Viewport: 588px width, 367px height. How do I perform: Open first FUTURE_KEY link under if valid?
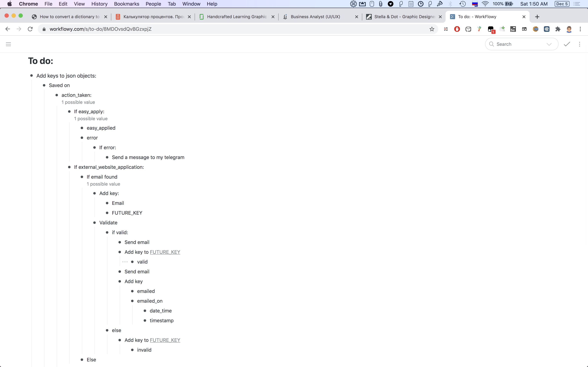tap(165, 252)
